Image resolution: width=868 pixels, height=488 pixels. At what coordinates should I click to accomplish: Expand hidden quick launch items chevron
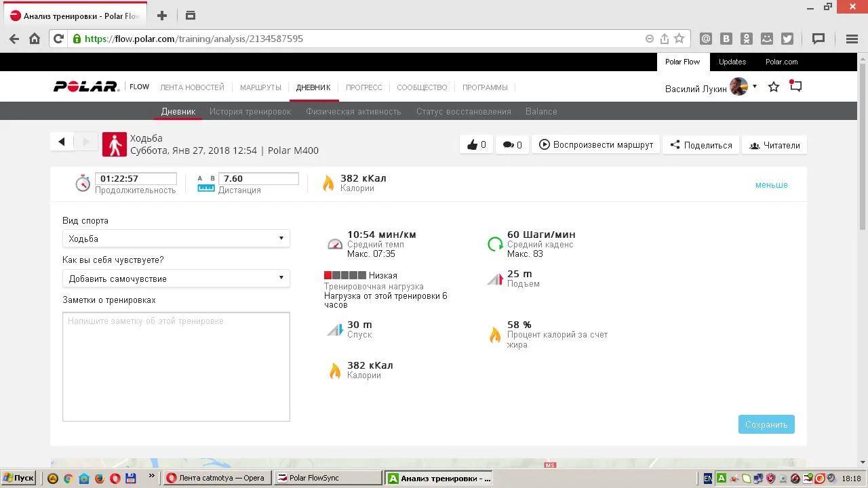click(x=151, y=477)
